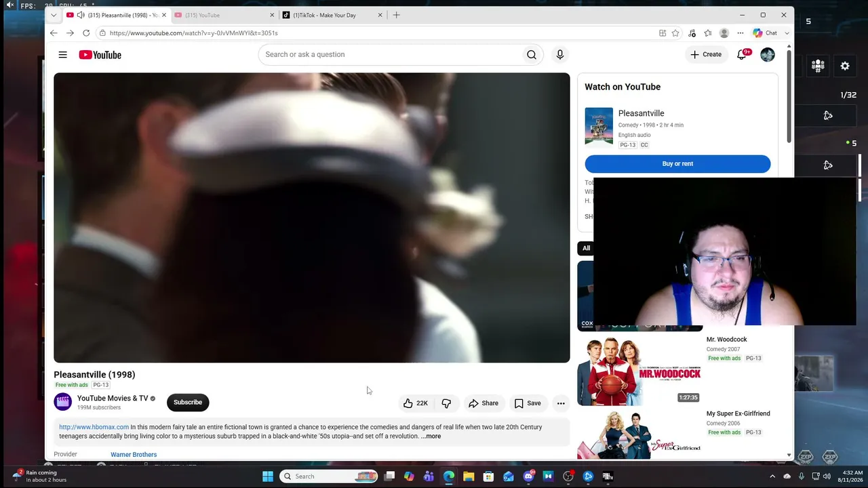Add this page to favorites
The height and width of the screenshot is (488, 868).
coord(675,33)
